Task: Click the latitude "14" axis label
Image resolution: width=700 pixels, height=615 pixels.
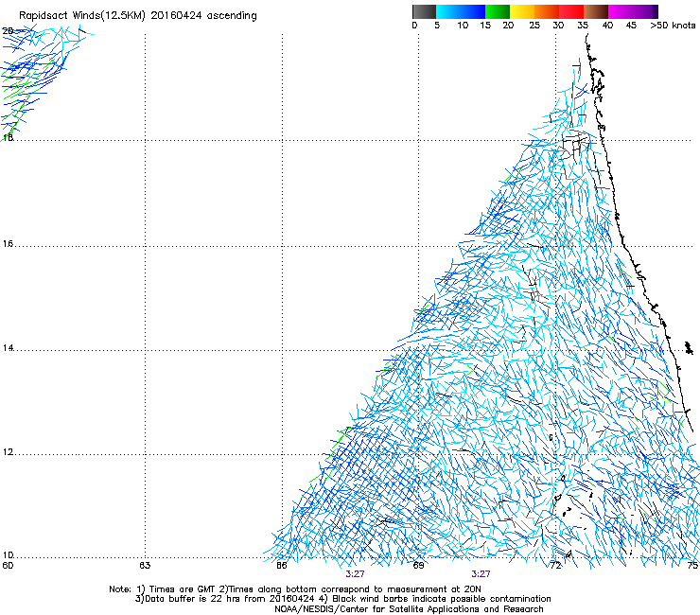Action: [x=8, y=348]
